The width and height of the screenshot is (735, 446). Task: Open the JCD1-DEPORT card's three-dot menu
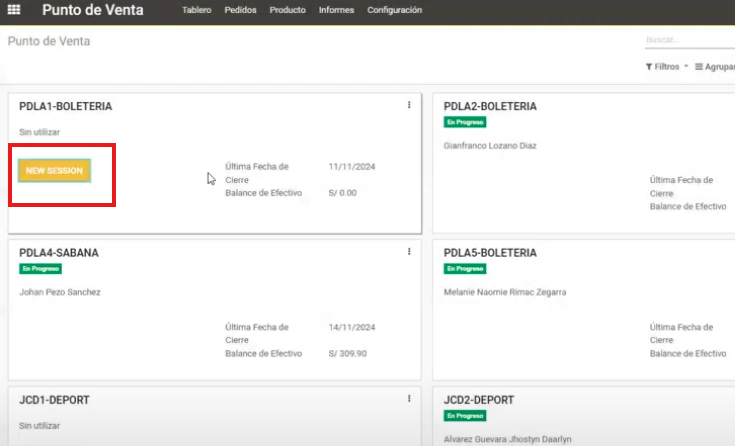409,398
